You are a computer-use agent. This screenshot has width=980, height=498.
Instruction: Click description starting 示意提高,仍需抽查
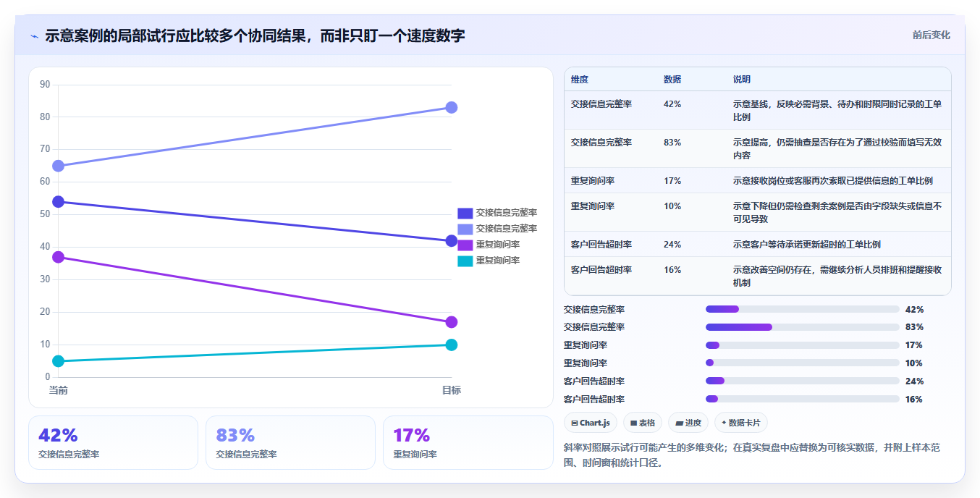837,148
